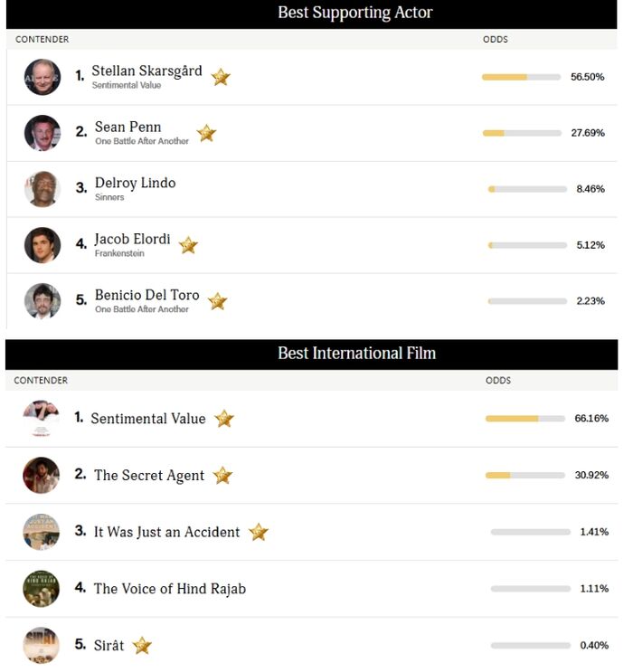The height and width of the screenshot is (672, 633).
Task: Select the Best International Film header bar
Action: [356, 354]
